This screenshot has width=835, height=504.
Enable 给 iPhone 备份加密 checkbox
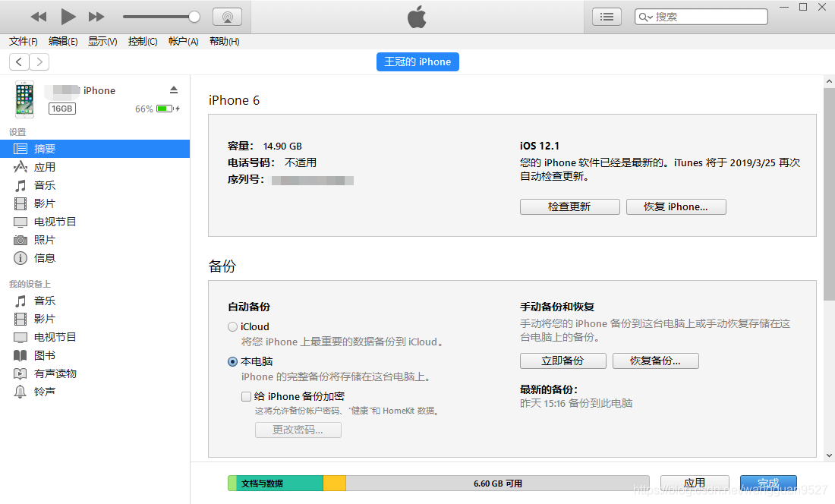click(246, 396)
